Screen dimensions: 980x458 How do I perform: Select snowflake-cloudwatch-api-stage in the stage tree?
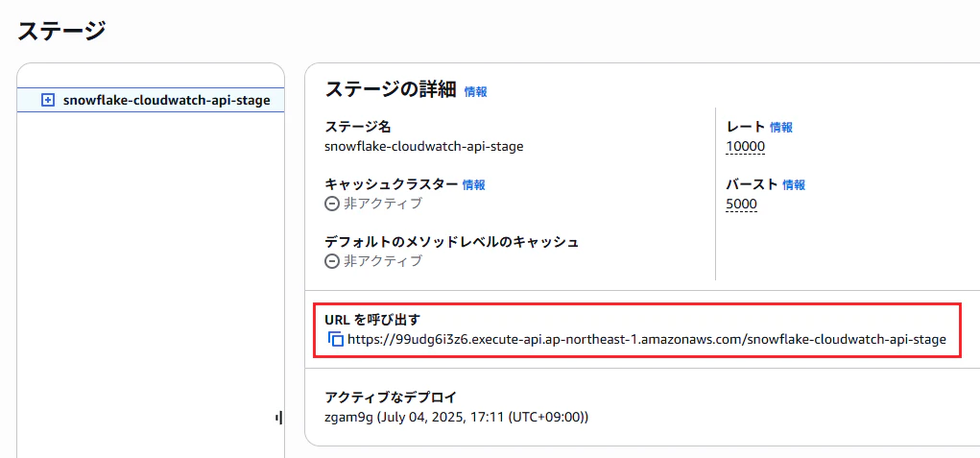click(166, 100)
